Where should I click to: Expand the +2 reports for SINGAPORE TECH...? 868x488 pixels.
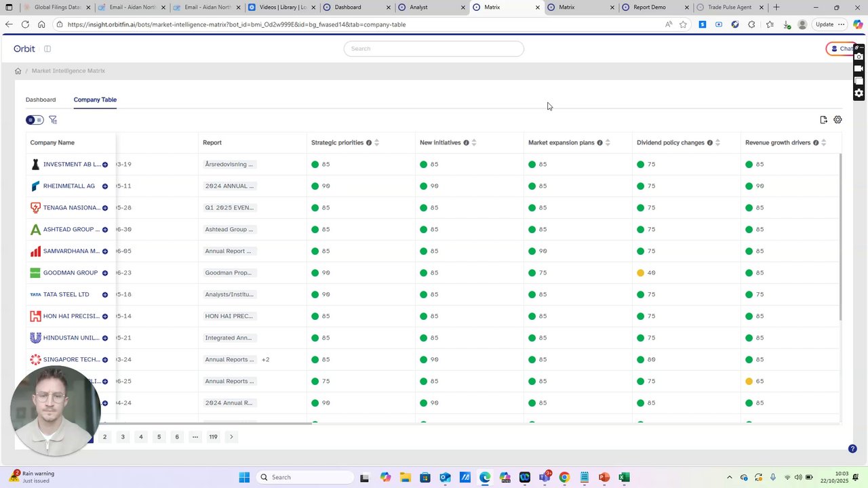[266, 360]
